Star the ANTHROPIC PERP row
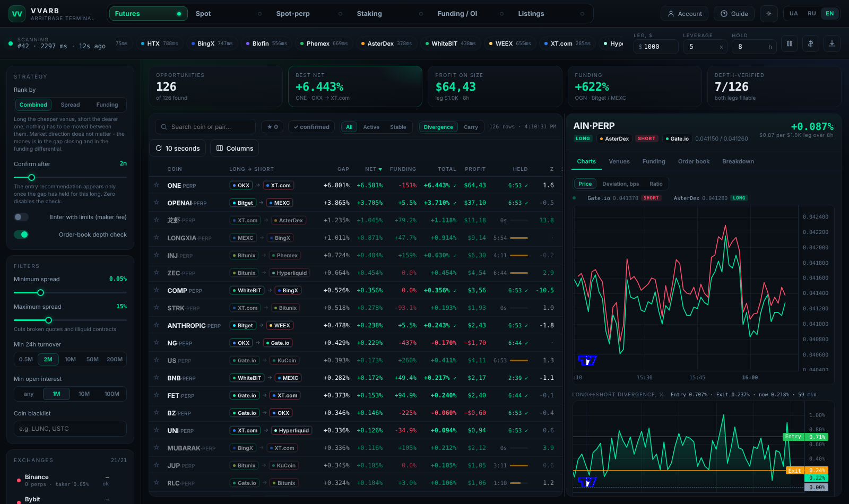The image size is (849, 504). click(x=157, y=325)
